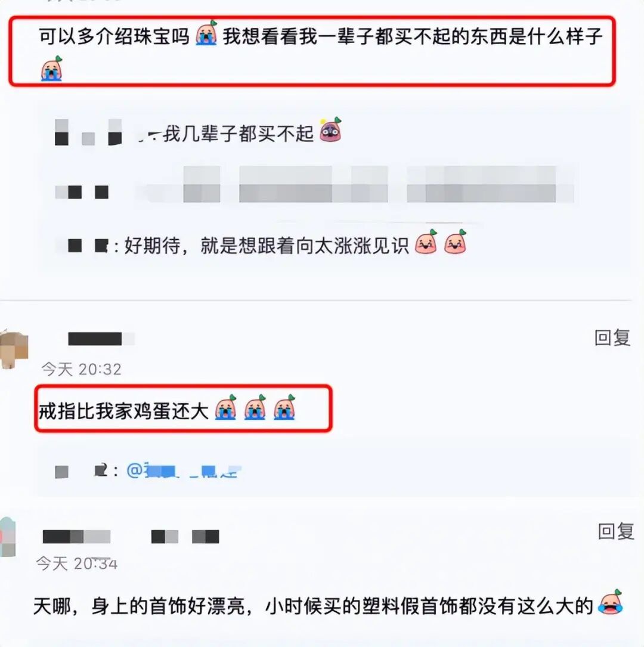
Task: Select the comment 戒指比我家鸡蛋还大
Action: 124,411
